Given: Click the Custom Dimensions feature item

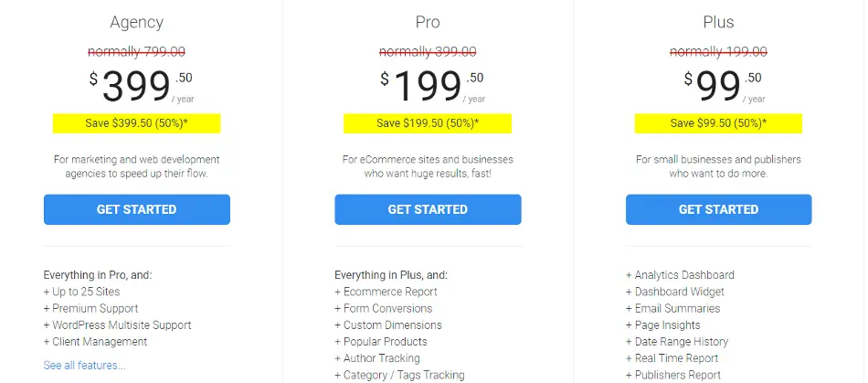Looking at the screenshot, I should (x=388, y=324).
